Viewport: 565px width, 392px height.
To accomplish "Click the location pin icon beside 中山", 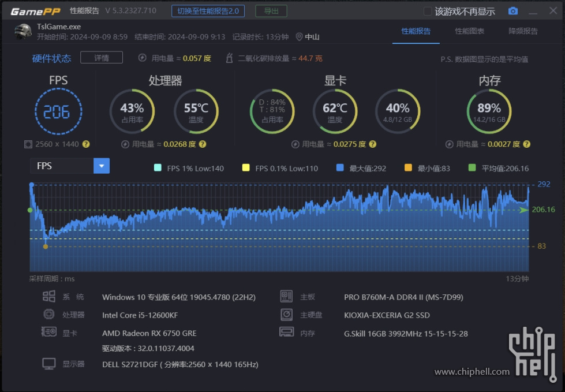I will point(299,37).
